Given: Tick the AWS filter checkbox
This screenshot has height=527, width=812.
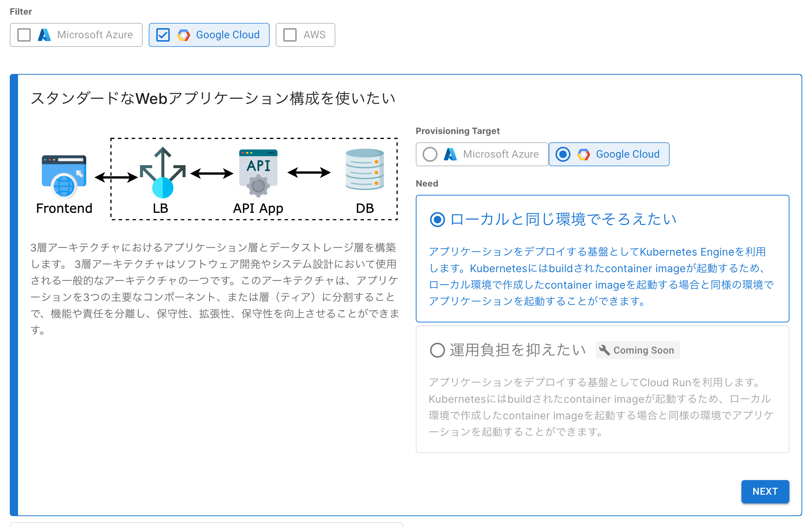Looking at the screenshot, I should coord(290,35).
